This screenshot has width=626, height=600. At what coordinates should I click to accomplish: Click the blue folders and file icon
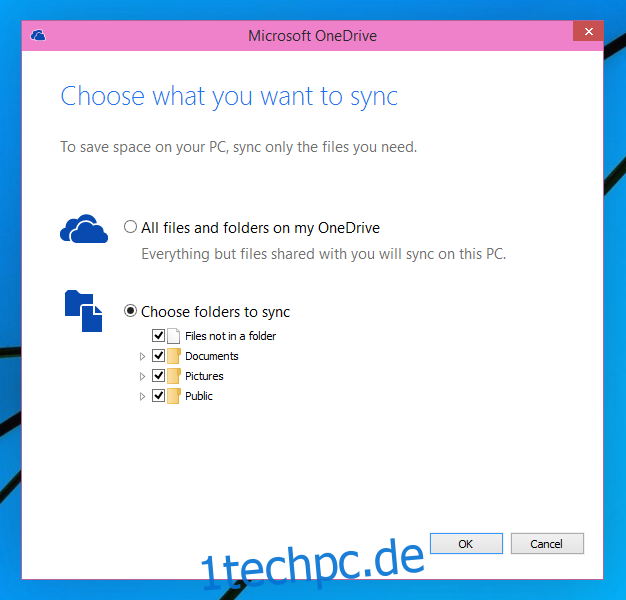(83, 311)
